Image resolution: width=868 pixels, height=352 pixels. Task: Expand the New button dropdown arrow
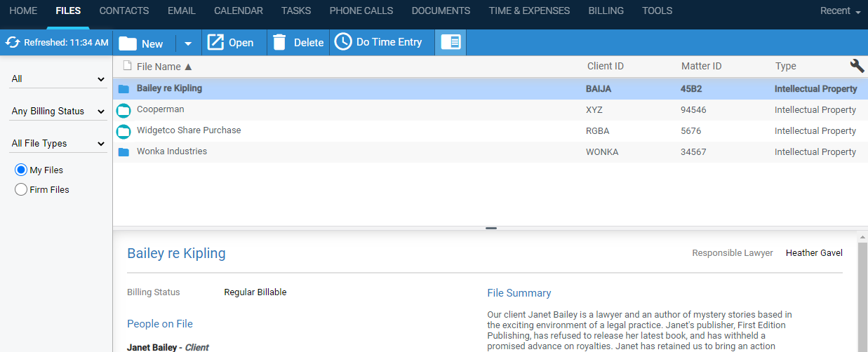pyautogui.click(x=188, y=43)
